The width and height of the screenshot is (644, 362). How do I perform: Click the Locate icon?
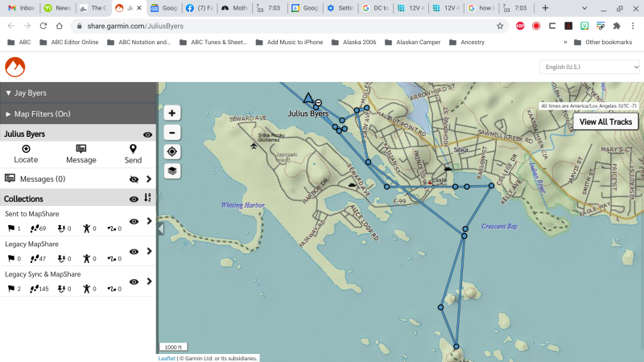pyautogui.click(x=26, y=149)
